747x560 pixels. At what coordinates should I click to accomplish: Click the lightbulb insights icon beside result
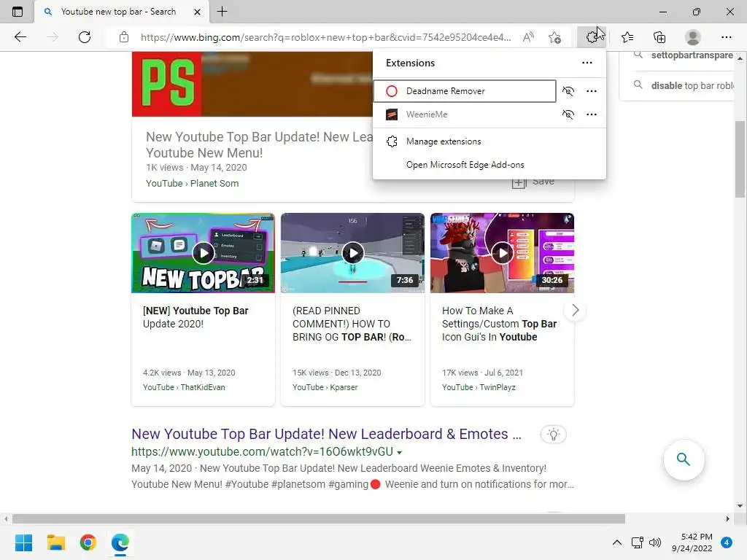[x=553, y=435]
